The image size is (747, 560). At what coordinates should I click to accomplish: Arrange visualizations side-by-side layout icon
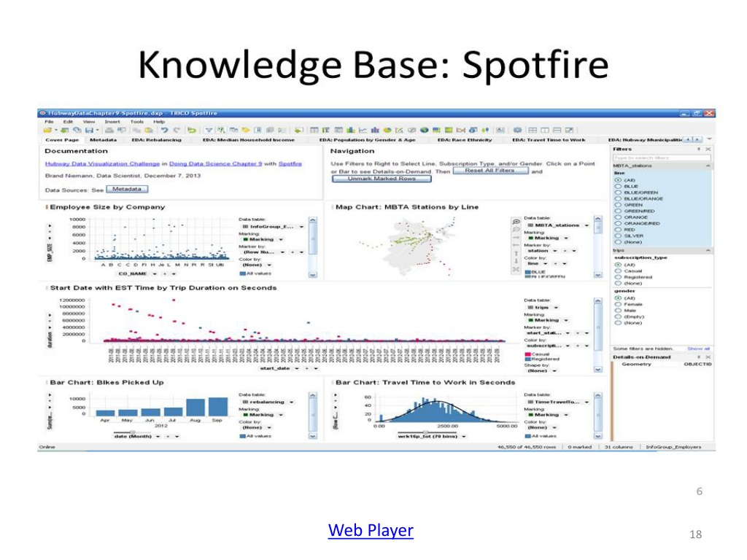coord(544,130)
